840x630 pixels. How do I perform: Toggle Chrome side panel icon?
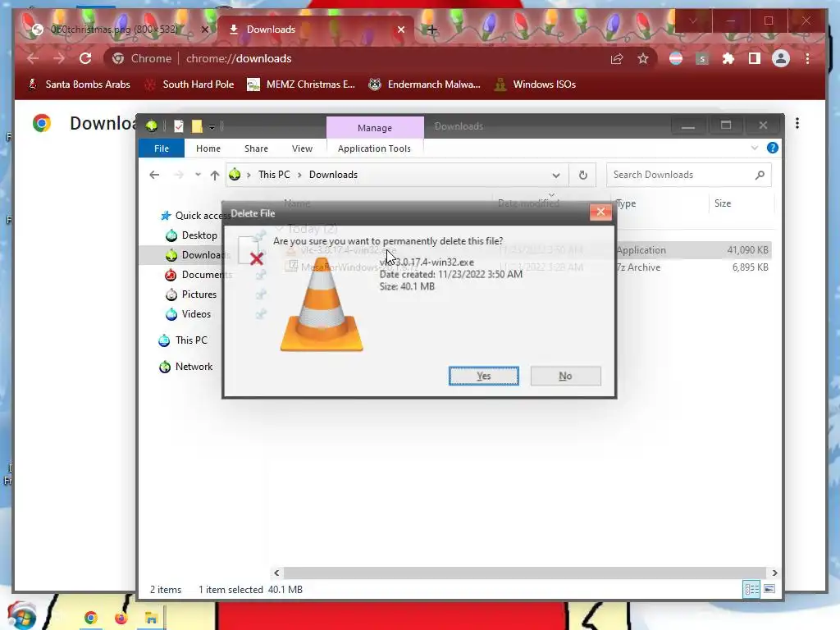pos(755,58)
